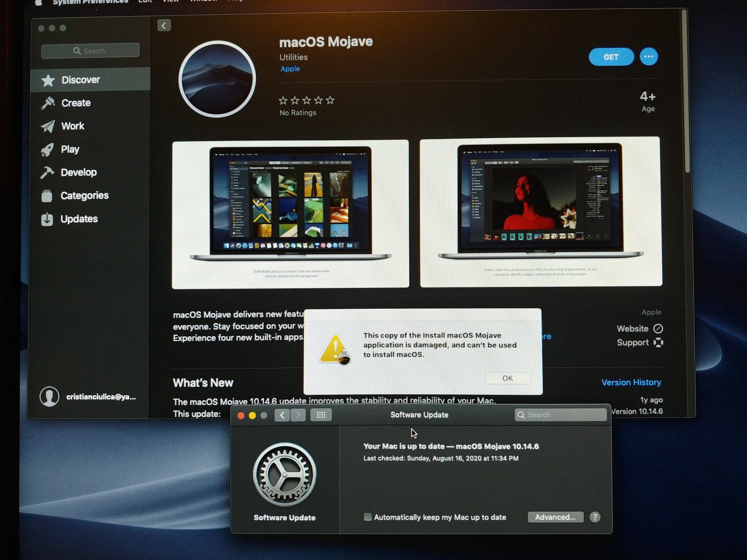Show all preferences with the grid icon
Image resolution: width=747 pixels, height=560 pixels.
[x=321, y=415]
